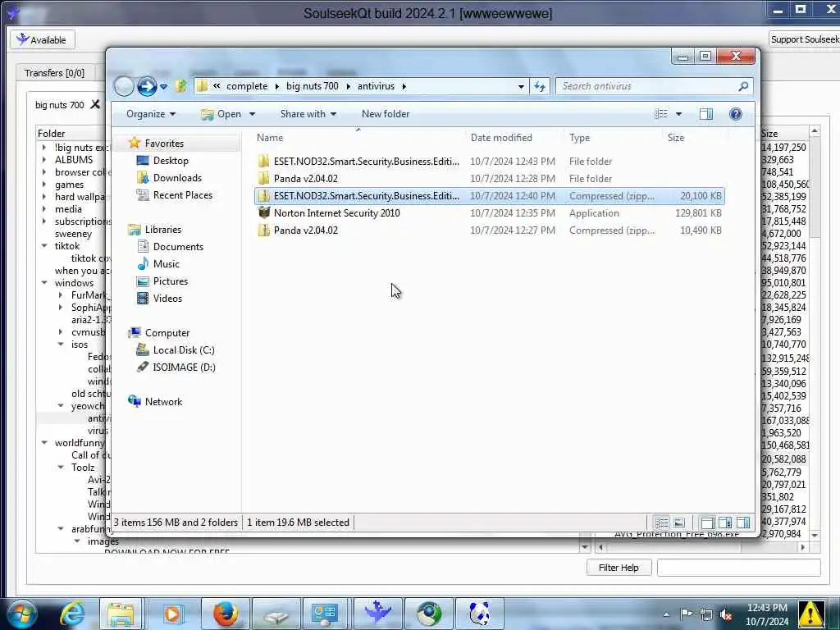The height and width of the screenshot is (630, 840).
Task: Select the Panda v2.04.02 compressed zip icon
Action: tap(263, 231)
